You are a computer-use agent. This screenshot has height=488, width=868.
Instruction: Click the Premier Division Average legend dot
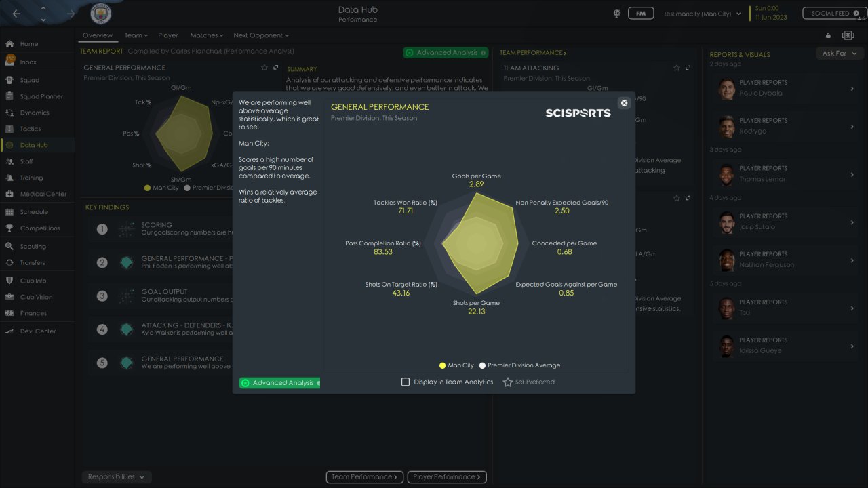[482, 365]
